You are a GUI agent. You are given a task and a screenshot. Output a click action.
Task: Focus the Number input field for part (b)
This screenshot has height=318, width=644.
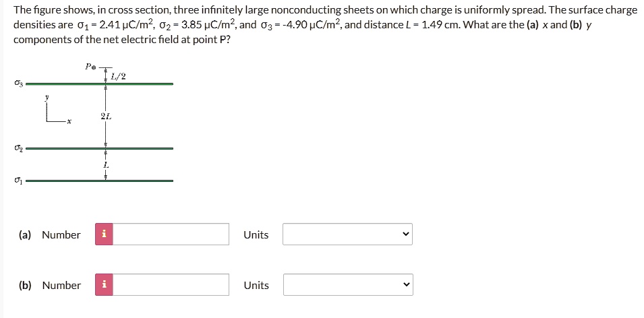tap(176, 285)
